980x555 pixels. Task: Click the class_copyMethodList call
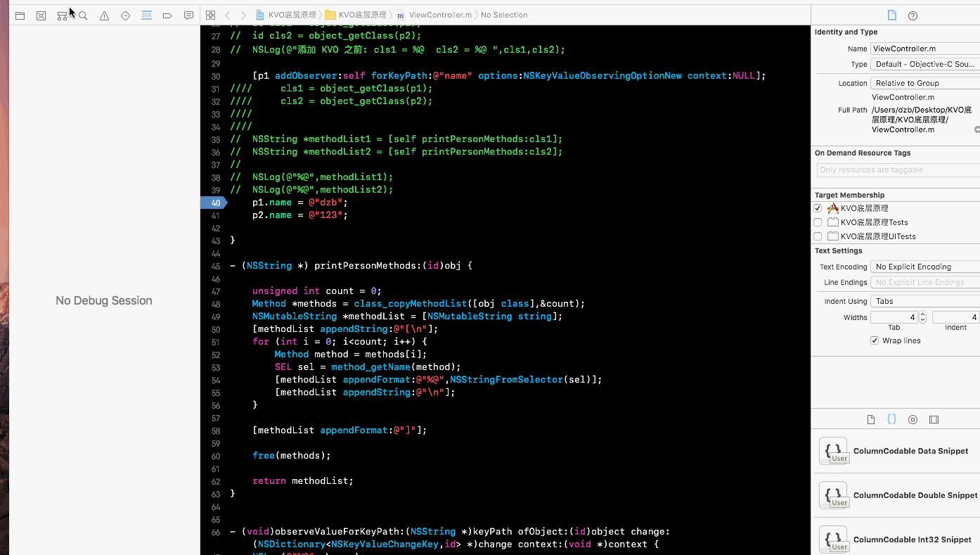click(x=469, y=304)
